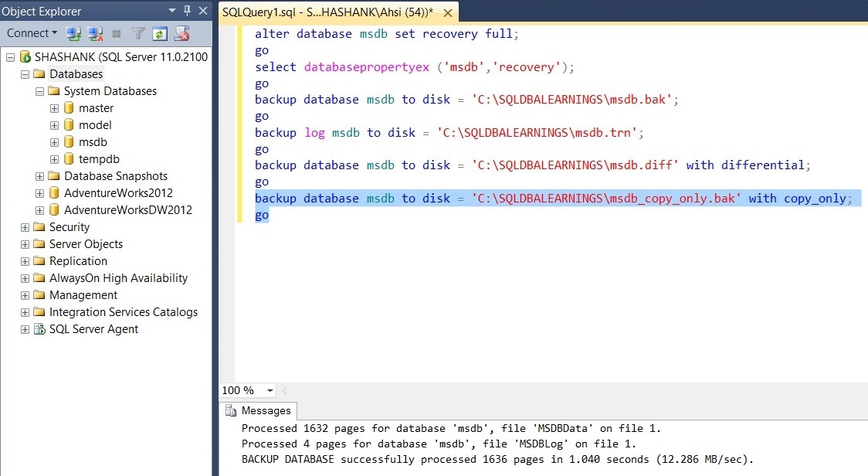The image size is (868, 476).
Task: Select the SQL Server Agent node
Action: click(x=93, y=329)
